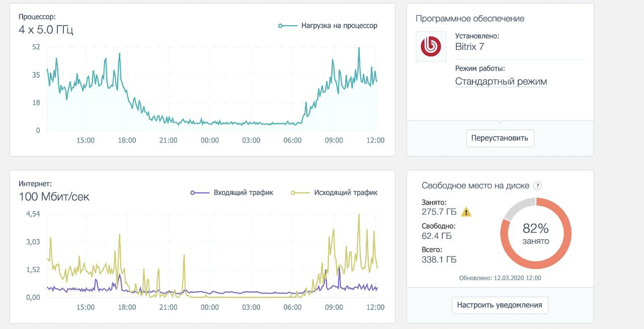Click the '21:00' label on CPU chart
Image resolution: width=644 pixels, height=329 pixels.
click(168, 140)
